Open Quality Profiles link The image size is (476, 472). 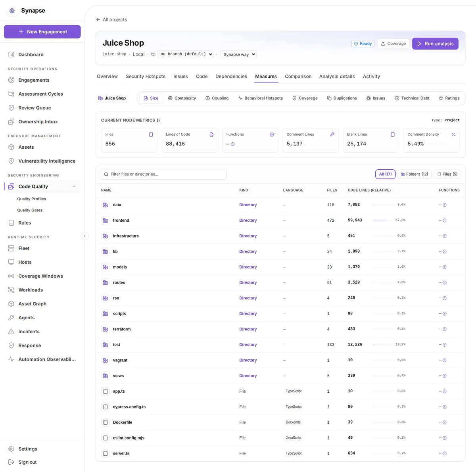tap(32, 199)
